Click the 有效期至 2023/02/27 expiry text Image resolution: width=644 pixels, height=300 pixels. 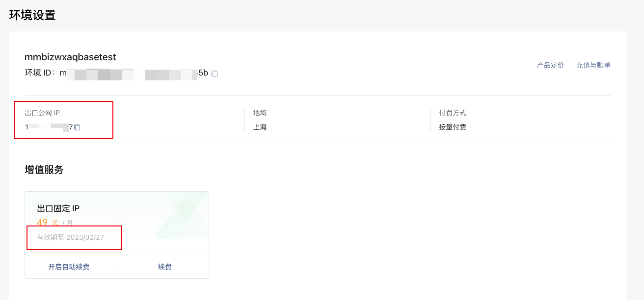click(71, 237)
